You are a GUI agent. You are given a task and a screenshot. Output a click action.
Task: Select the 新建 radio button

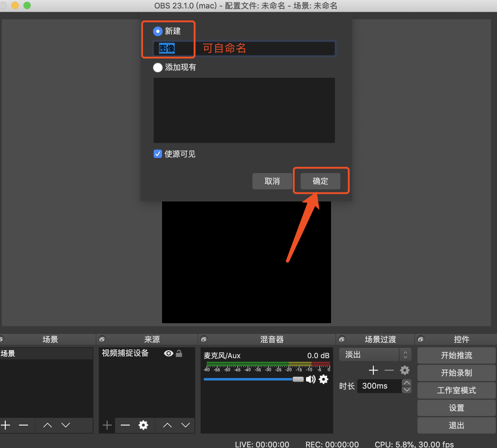(x=158, y=31)
